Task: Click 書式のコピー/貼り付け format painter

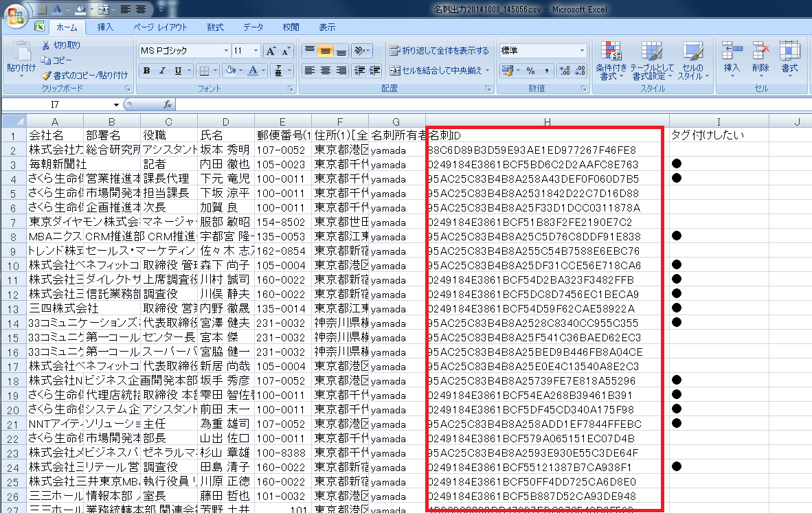Action: point(84,75)
